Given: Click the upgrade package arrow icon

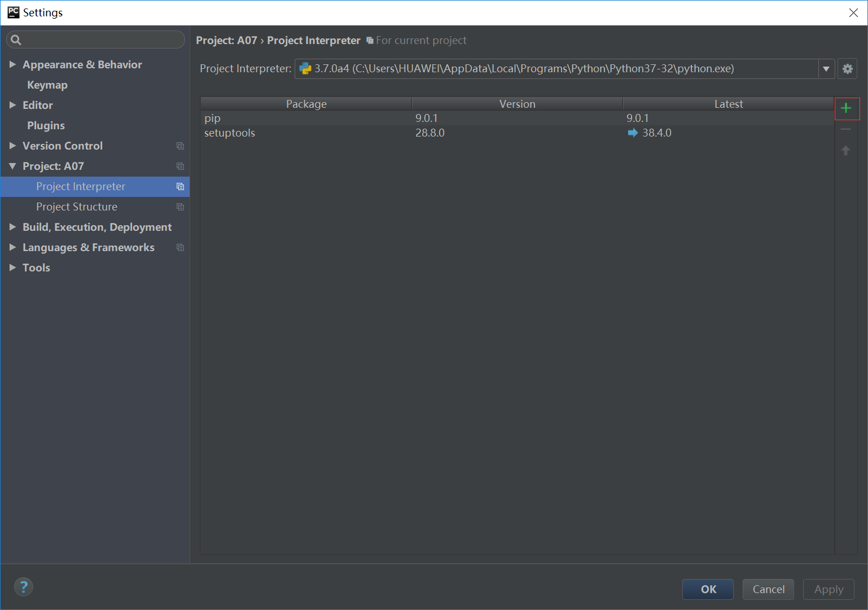Looking at the screenshot, I should 846,151.
